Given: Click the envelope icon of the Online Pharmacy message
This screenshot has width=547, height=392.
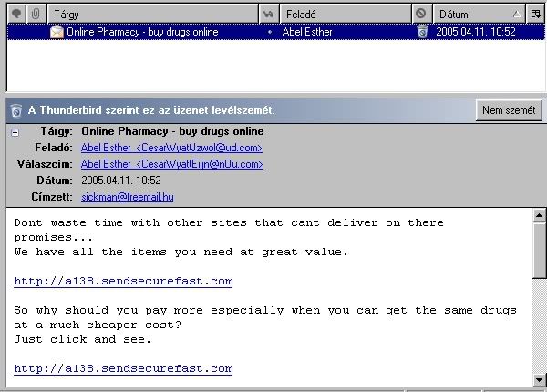Looking at the screenshot, I should click(57, 32).
